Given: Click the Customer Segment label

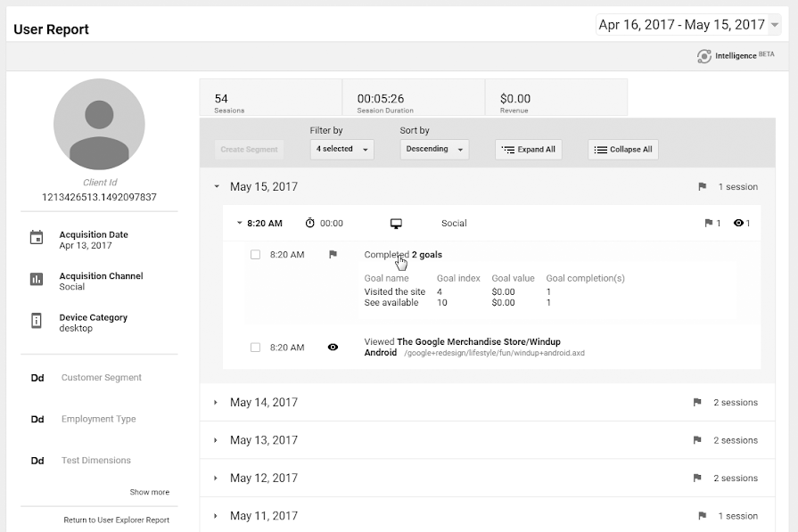Looking at the screenshot, I should tap(102, 377).
